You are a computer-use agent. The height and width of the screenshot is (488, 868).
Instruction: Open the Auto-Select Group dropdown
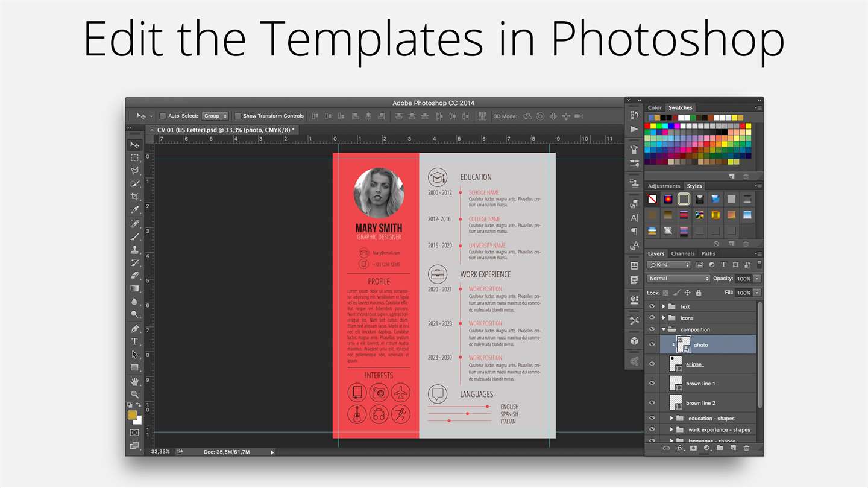click(x=215, y=116)
